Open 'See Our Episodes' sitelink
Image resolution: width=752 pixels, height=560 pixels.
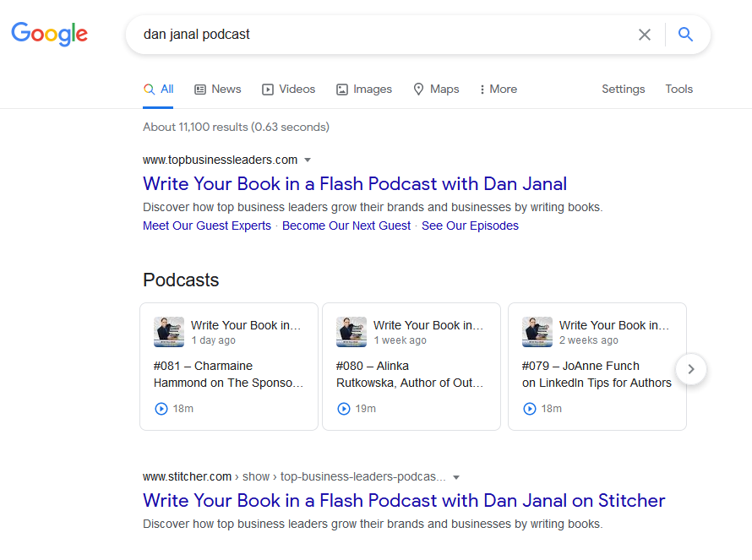pyautogui.click(x=470, y=226)
